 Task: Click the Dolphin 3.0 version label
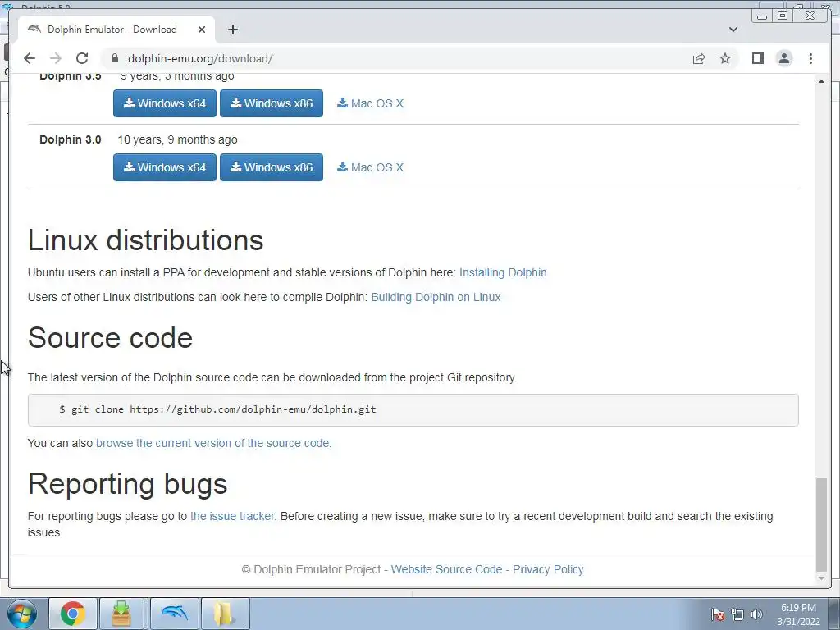click(x=71, y=139)
